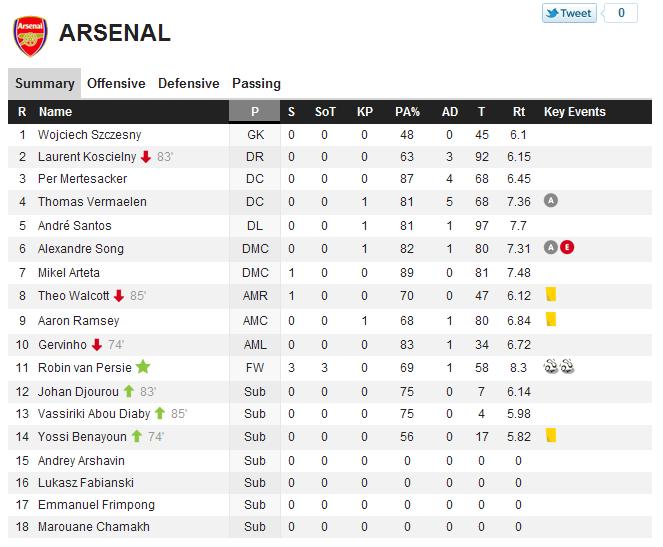
Task: Open the Defensive stats tab
Action: tap(188, 83)
